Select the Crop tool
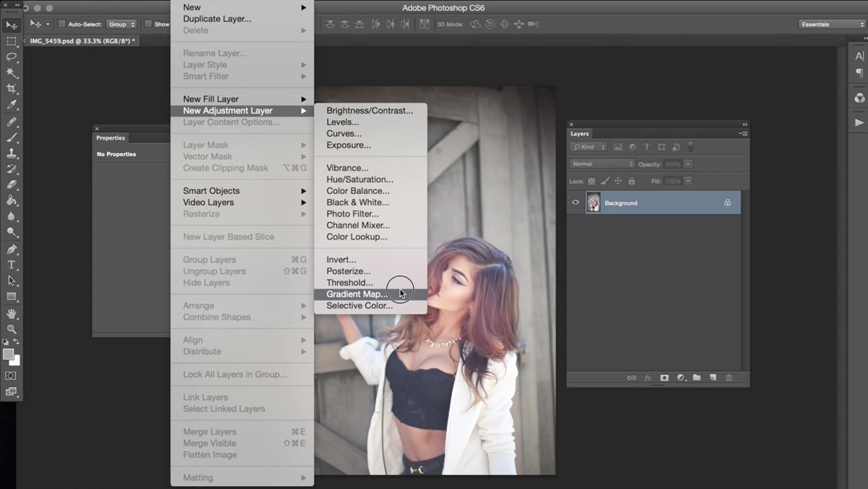Image resolution: width=868 pixels, height=489 pixels. pos(11,89)
